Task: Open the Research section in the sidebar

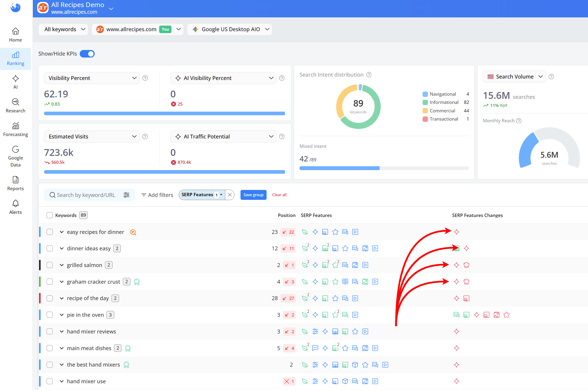Action: [15, 106]
